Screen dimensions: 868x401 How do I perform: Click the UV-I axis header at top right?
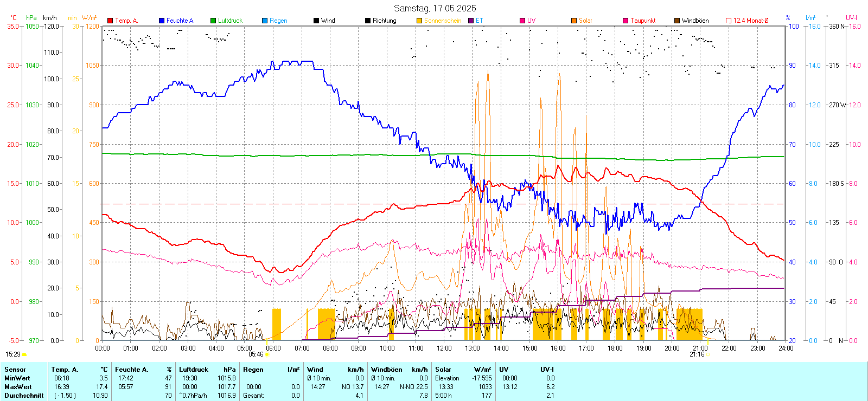coord(851,18)
